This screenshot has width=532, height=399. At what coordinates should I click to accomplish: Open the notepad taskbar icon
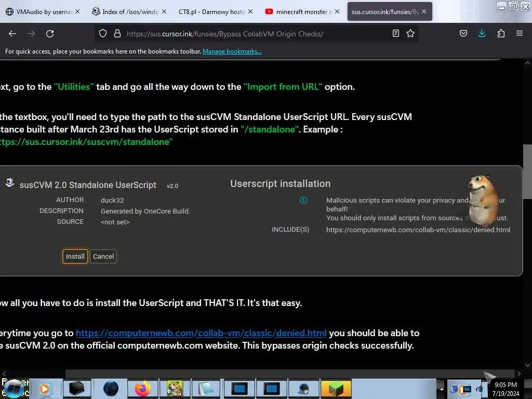[x=206, y=389]
